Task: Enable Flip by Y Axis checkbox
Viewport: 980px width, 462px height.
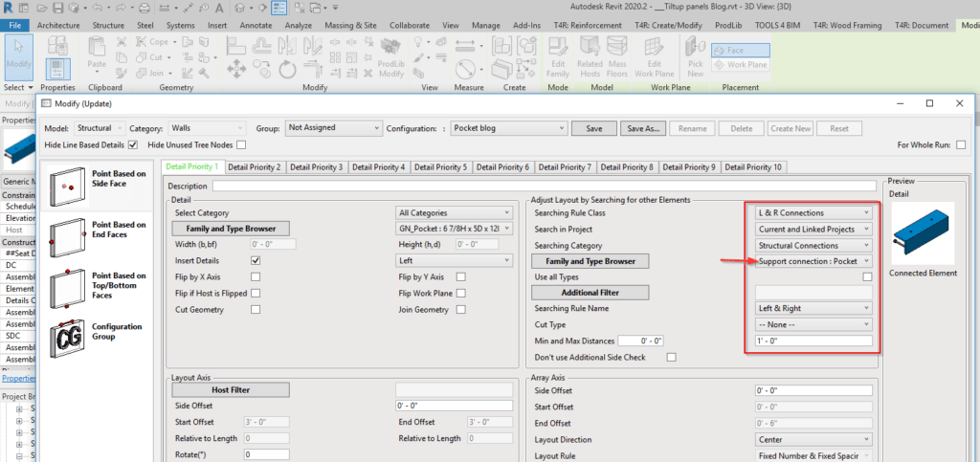Action: coord(460,276)
